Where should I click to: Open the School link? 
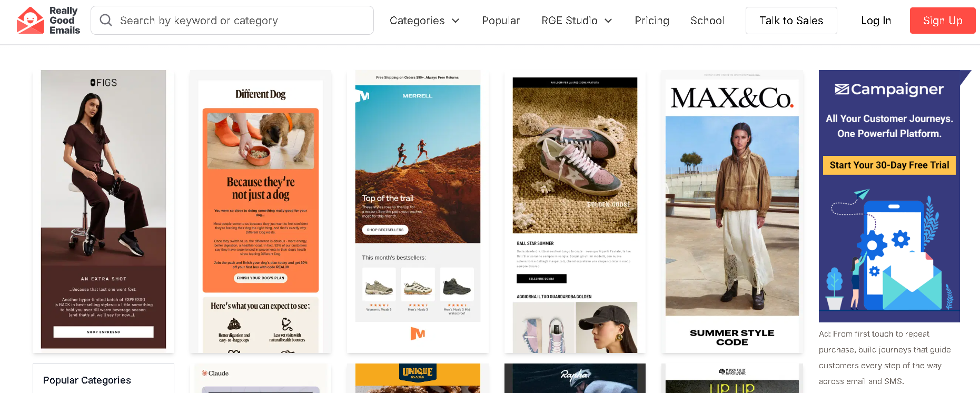pyautogui.click(x=707, y=21)
